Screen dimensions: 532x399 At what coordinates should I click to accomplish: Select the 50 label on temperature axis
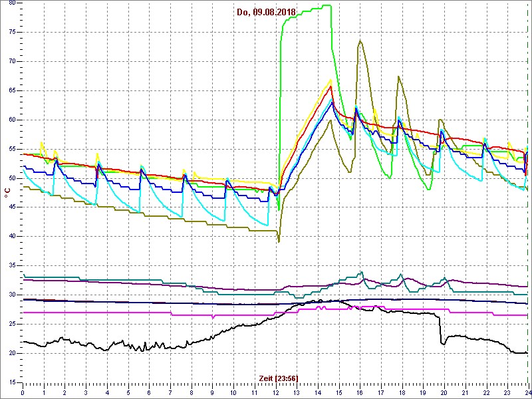[12, 178]
